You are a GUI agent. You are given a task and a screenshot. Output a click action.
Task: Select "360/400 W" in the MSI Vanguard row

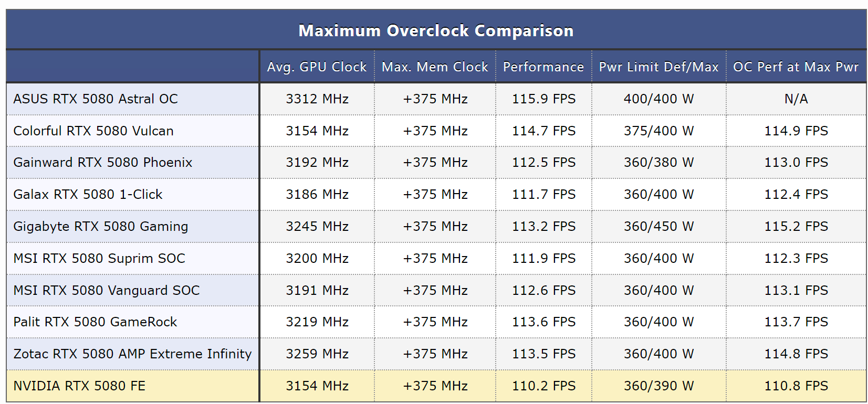[659, 290]
